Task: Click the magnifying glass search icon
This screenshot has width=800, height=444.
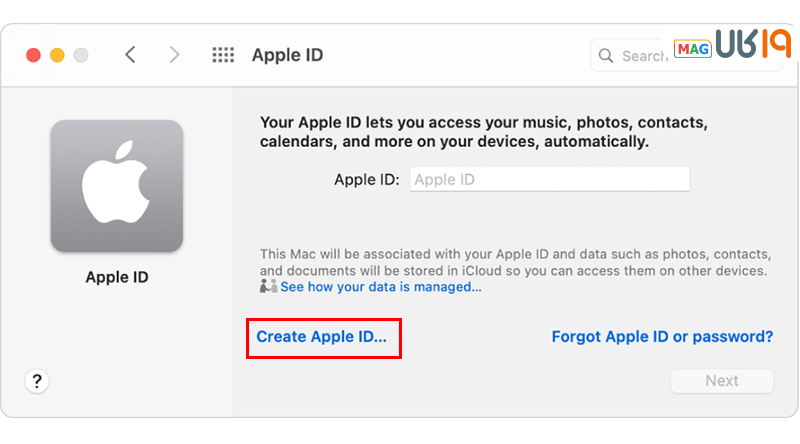Action: pos(608,56)
